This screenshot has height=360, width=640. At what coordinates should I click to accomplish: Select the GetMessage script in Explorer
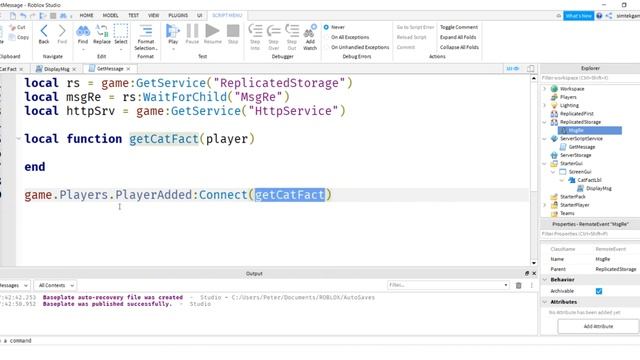tap(582, 147)
